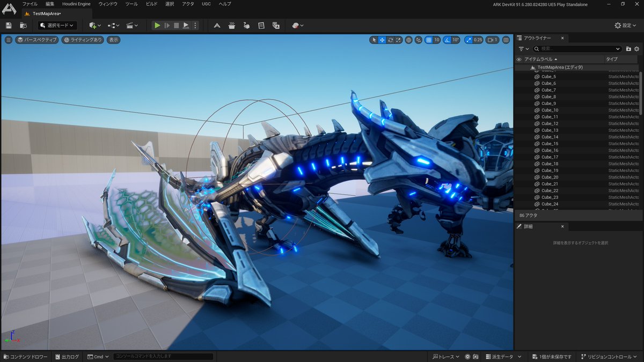This screenshot has width=644, height=362.
Task: Click the console command input field
Action: click(x=164, y=357)
